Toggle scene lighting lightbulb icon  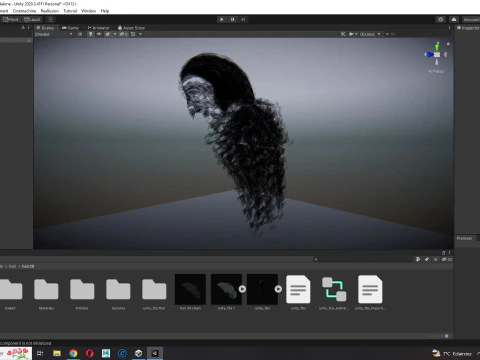coord(90,34)
